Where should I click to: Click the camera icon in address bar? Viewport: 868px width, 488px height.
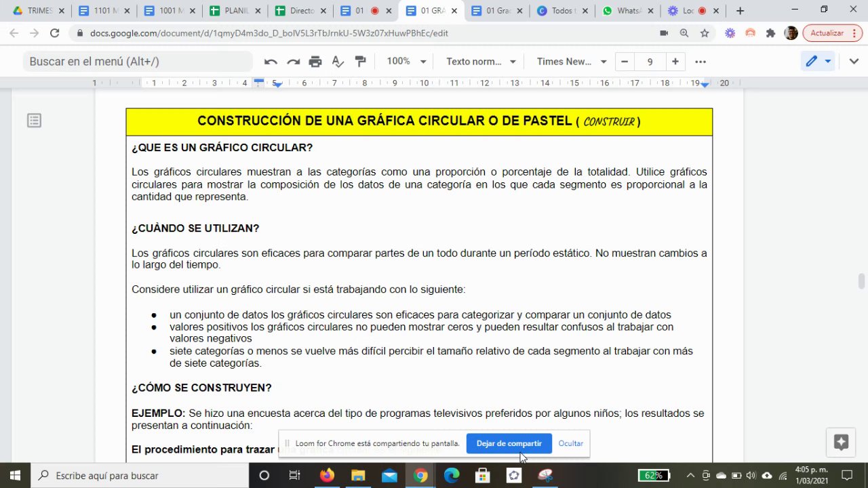point(664,33)
